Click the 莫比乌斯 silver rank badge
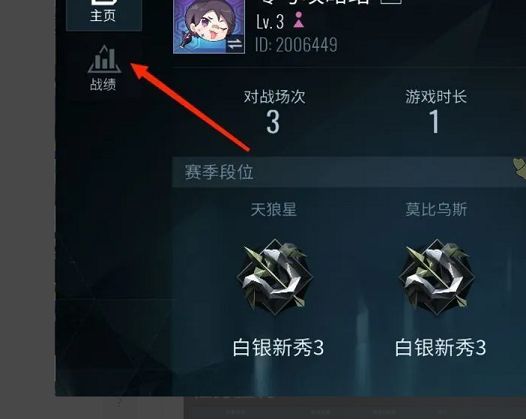Image resolution: width=526 pixels, height=419 pixels. point(436,277)
